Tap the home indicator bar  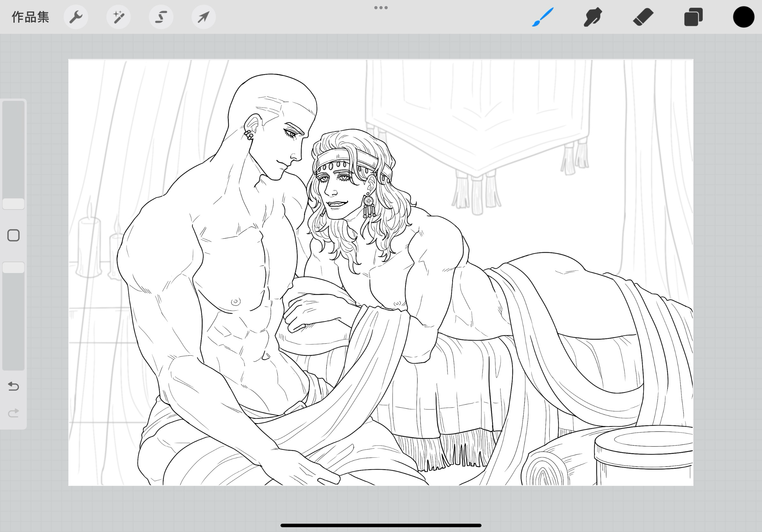pyautogui.click(x=381, y=525)
